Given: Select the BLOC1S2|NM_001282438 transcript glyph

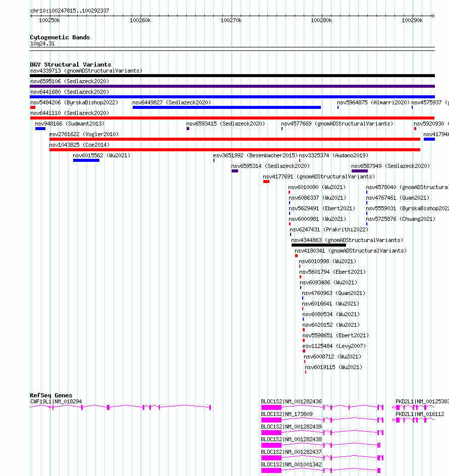Looking at the screenshot, I should coord(321,445).
